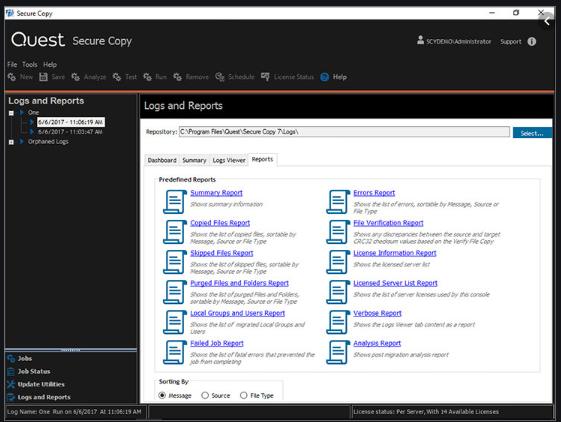This screenshot has height=422, width=561.
Task: Select the Source sorting radio button
Action: (205, 396)
